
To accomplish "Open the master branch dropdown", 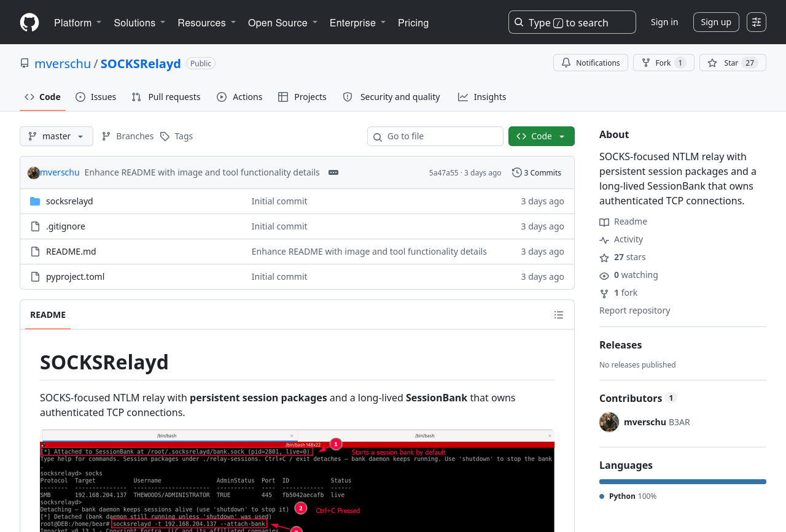I will point(56,136).
